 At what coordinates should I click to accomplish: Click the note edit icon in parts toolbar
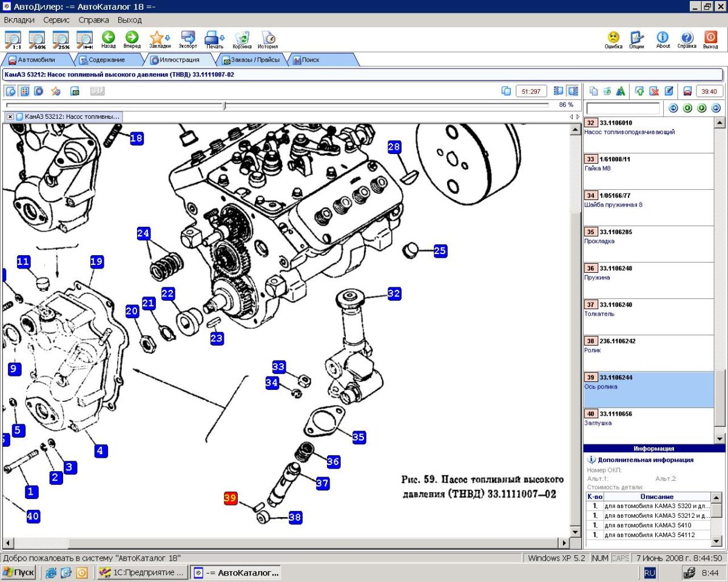669,91
